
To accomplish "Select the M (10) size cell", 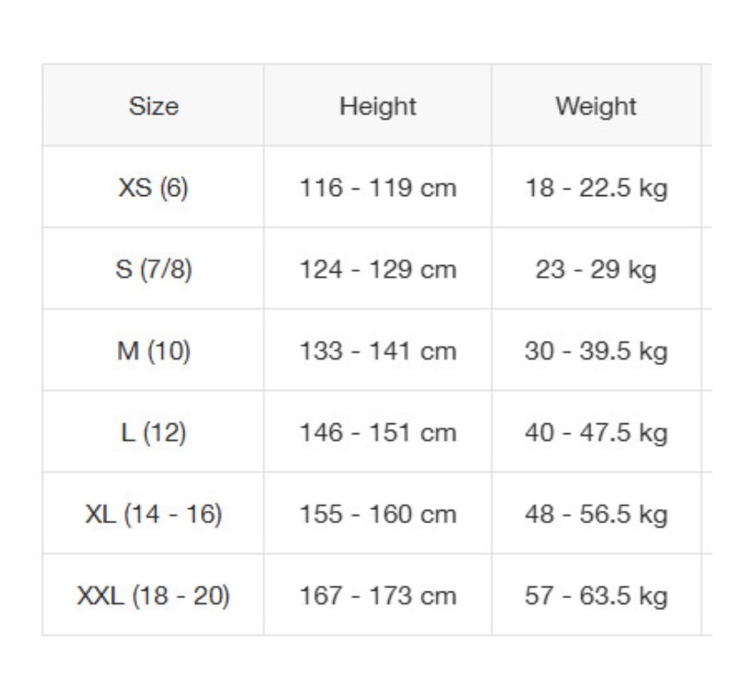I will pyautogui.click(x=153, y=351).
